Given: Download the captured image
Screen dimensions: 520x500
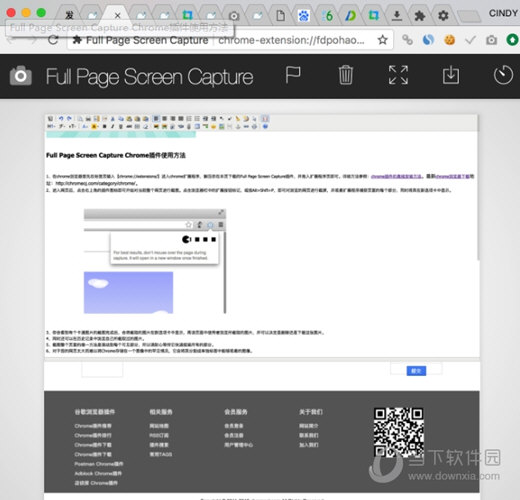Looking at the screenshot, I should 451,75.
